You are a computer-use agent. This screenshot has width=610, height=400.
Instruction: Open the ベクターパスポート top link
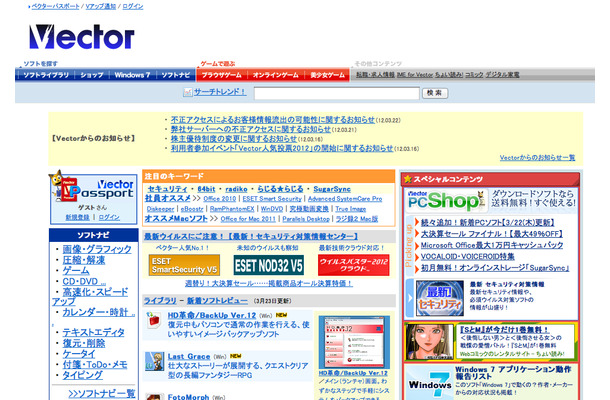coord(55,6)
